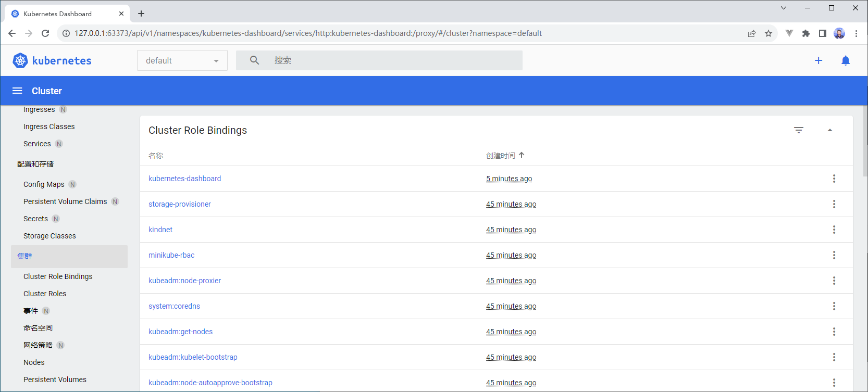The height and width of the screenshot is (392, 868).
Task: Open kubeadm:kubelet-bootstrap role binding link
Action: click(x=193, y=357)
